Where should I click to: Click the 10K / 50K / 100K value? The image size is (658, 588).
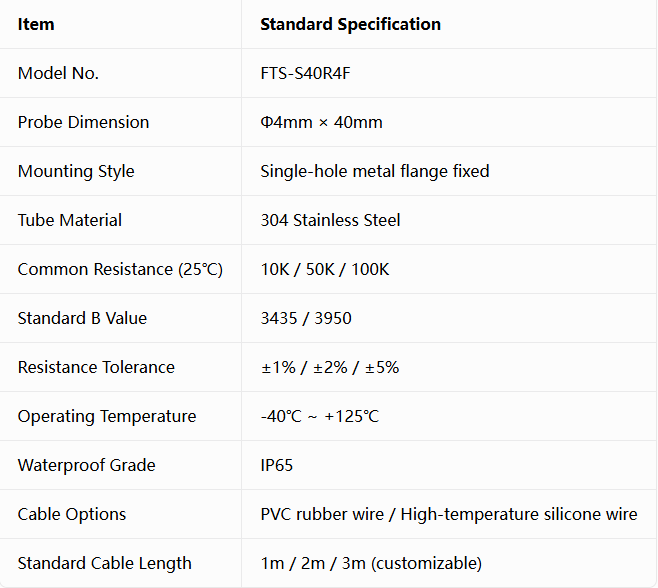tap(325, 269)
